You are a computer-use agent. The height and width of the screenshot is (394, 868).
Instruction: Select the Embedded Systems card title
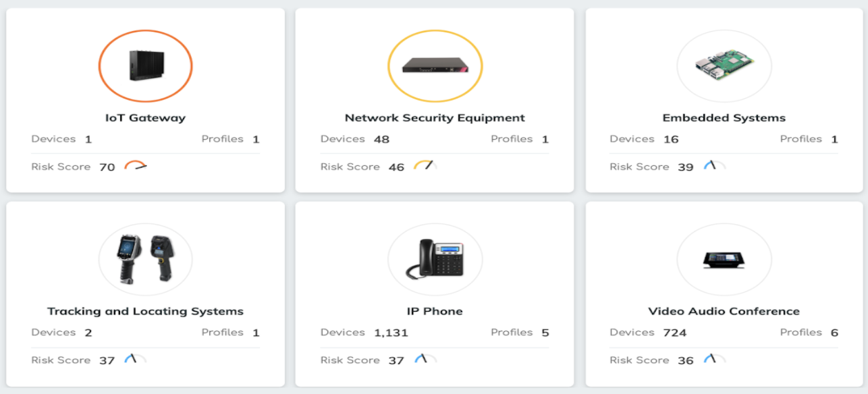pos(724,117)
